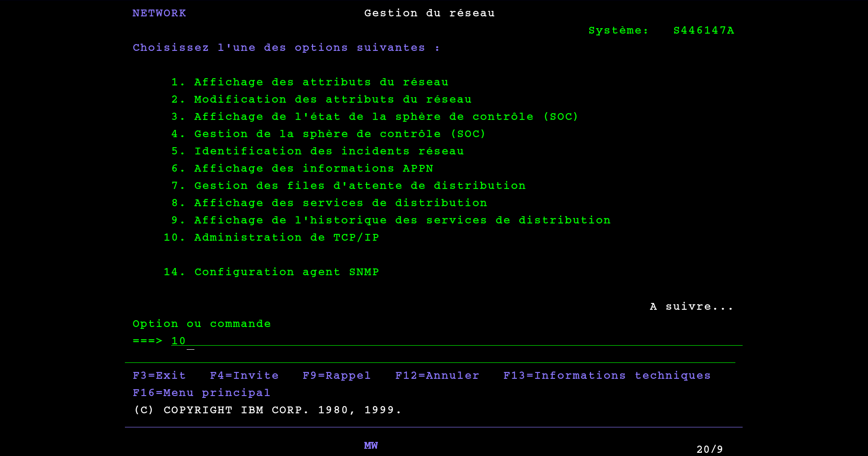This screenshot has height=456, width=868.
Task: Recall previous command with F9=Rappel
Action: pyautogui.click(x=337, y=376)
